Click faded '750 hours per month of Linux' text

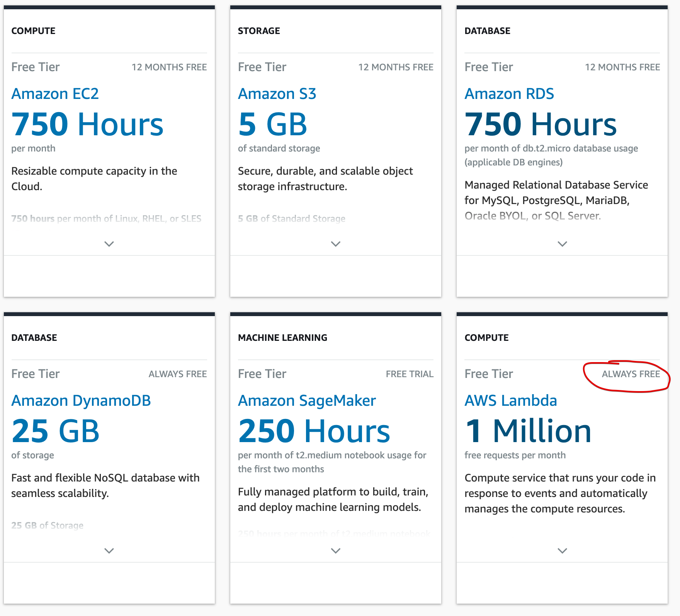tap(106, 219)
